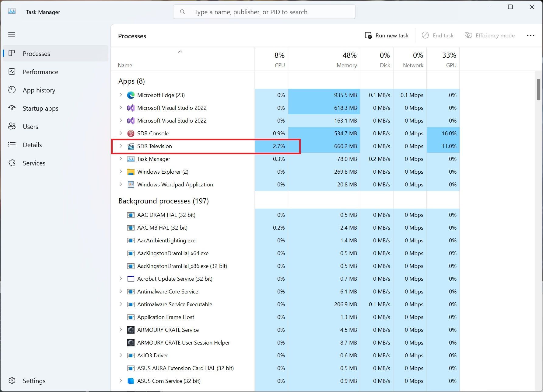Expand the SDR Television process group
This screenshot has width=543, height=392.
121,146
